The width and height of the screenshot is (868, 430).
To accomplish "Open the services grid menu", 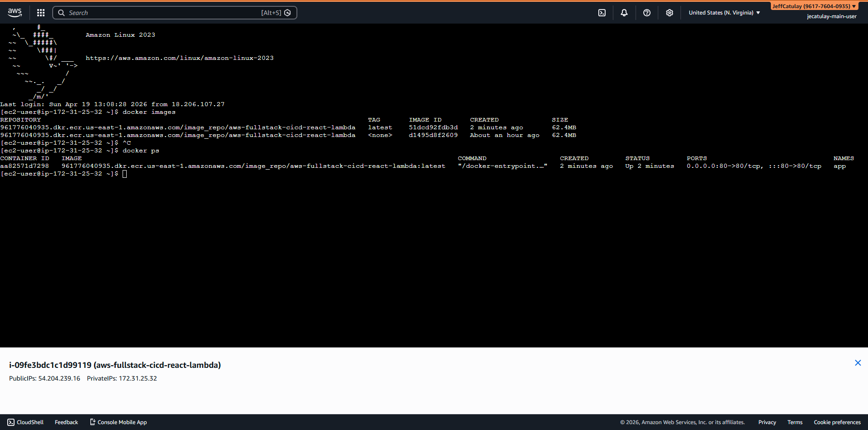I will [x=41, y=13].
